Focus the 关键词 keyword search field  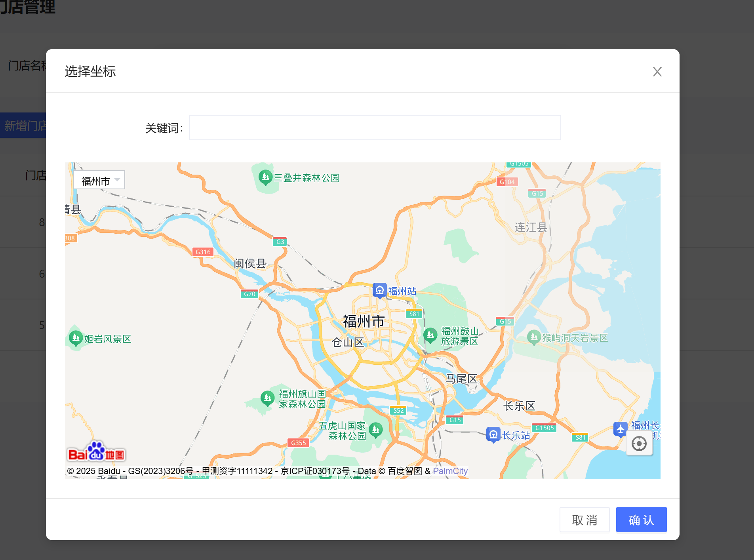coord(375,128)
